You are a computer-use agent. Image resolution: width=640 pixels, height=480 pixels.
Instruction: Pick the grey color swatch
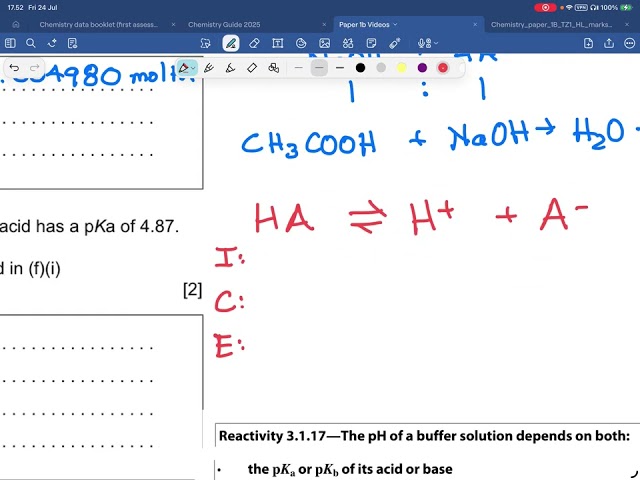coord(381,68)
